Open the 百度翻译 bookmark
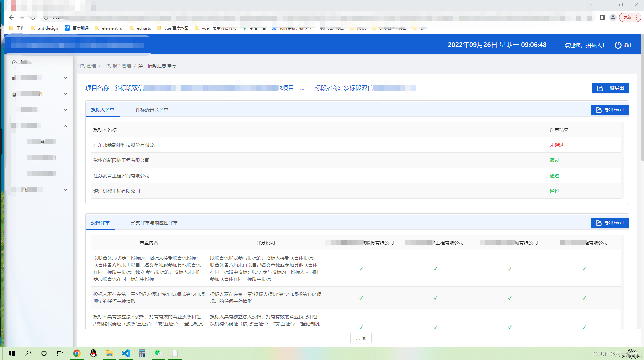Viewport: 644px width, 360px height. [x=77, y=28]
